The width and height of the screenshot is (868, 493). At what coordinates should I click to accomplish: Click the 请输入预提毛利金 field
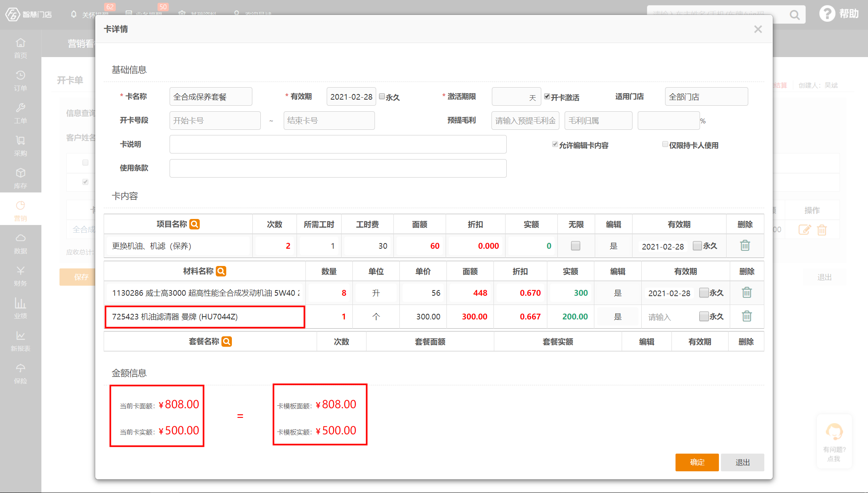(525, 121)
